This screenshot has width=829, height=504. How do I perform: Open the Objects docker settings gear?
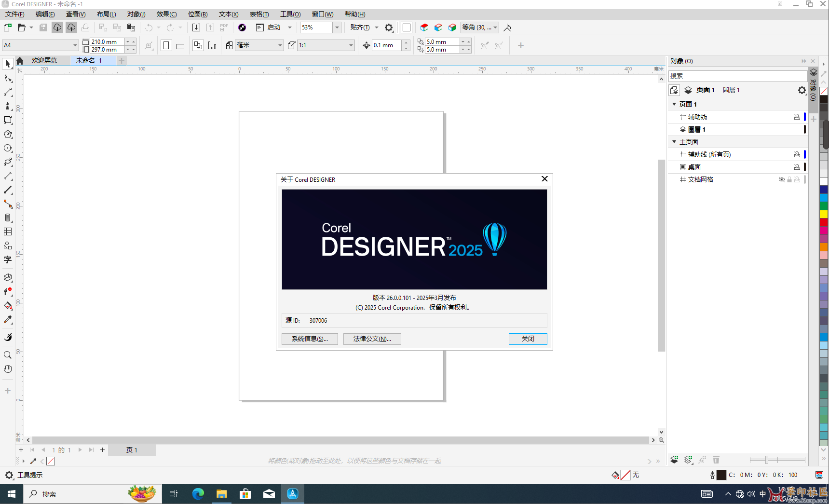coord(802,90)
